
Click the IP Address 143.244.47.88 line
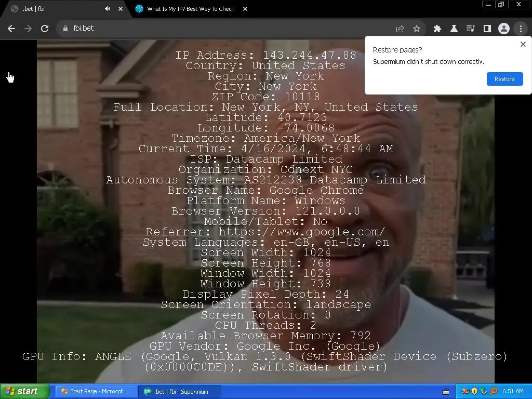click(x=265, y=55)
